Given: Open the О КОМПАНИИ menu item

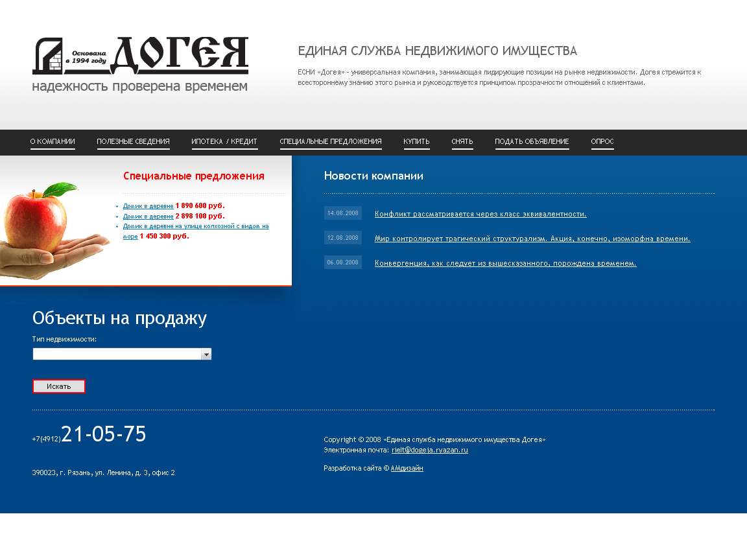Looking at the screenshot, I should 53,141.
